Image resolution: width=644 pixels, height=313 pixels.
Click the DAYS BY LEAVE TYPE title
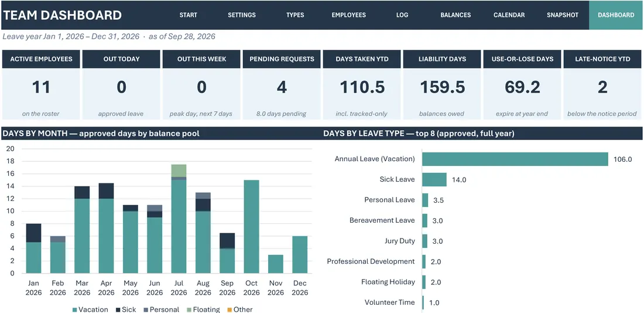(419, 133)
